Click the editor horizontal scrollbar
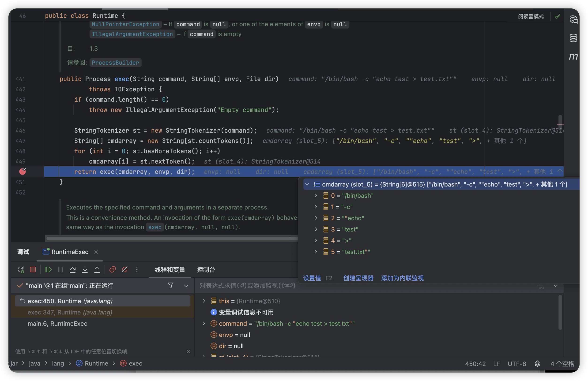The height and width of the screenshot is (381, 588). [x=172, y=238]
